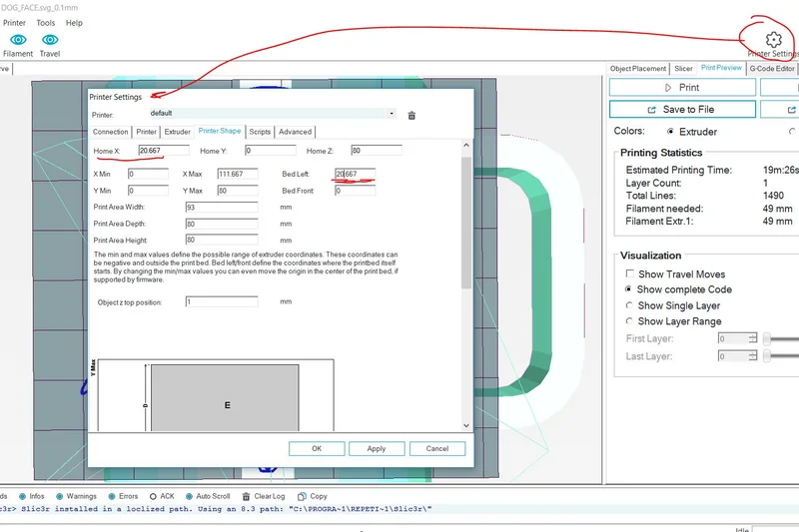Click OK in Printer Settings dialog
799x532 pixels.
click(317, 448)
